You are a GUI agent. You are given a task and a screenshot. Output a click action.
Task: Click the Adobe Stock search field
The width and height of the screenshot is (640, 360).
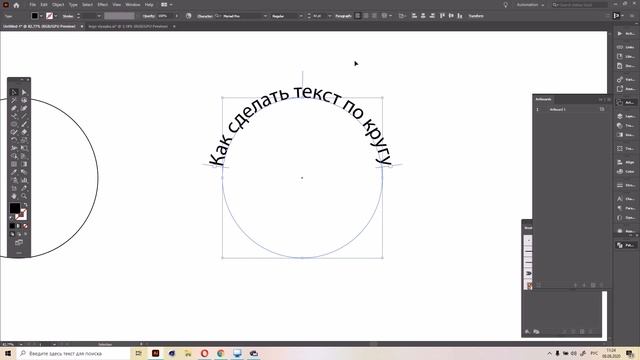click(x=580, y=5)
